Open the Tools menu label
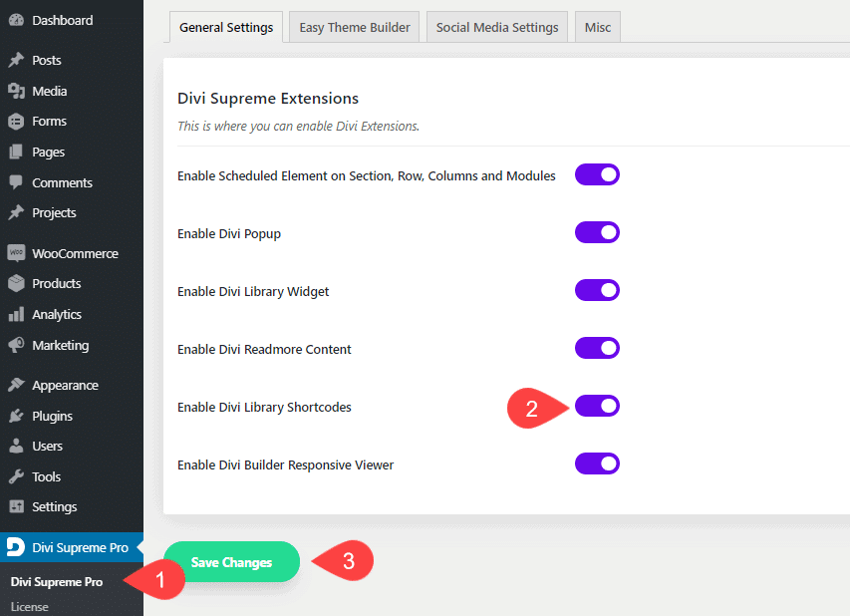The image size is (850, 616). [47, 477]
